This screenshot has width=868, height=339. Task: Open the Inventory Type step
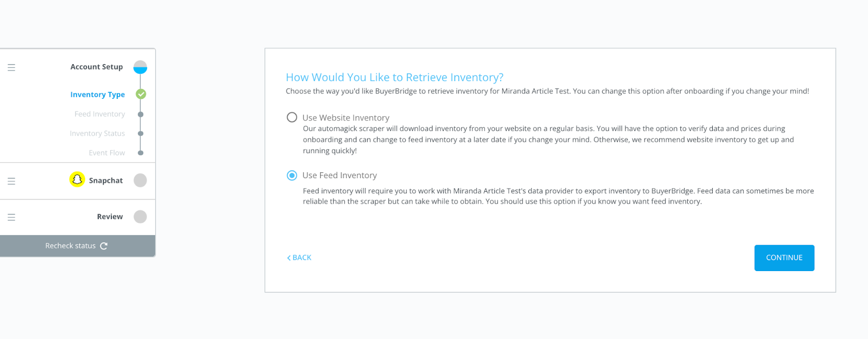click(98, 95)
